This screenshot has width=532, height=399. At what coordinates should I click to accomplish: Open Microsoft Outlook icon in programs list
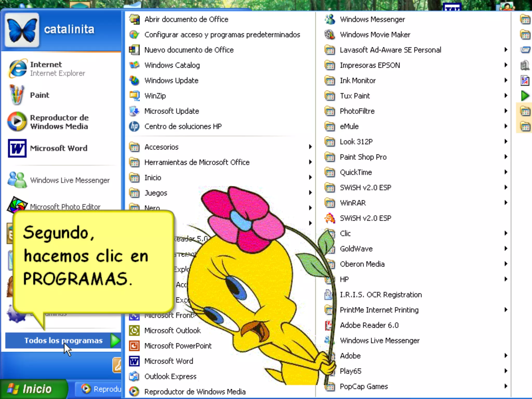(x=135, y=330)
